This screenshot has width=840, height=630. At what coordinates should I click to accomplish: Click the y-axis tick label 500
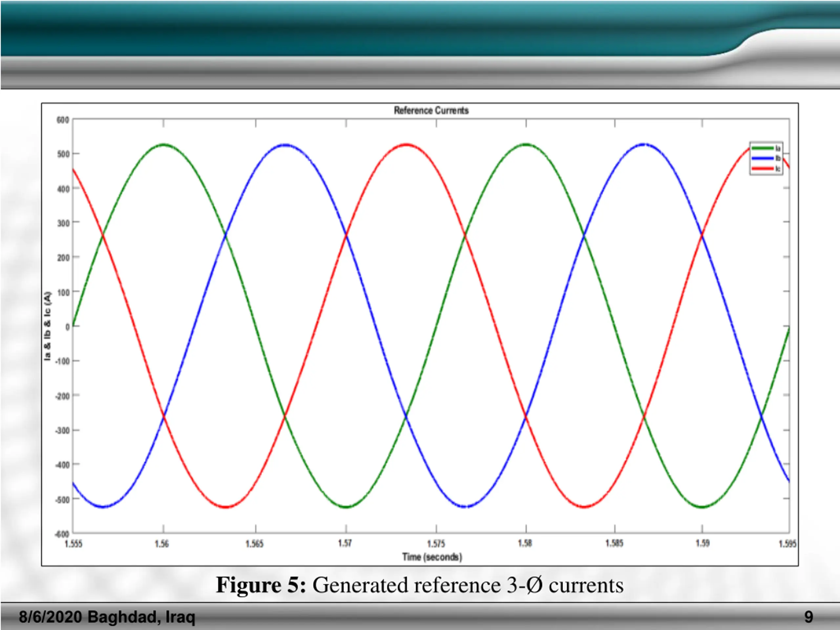(x=63, y=154)
